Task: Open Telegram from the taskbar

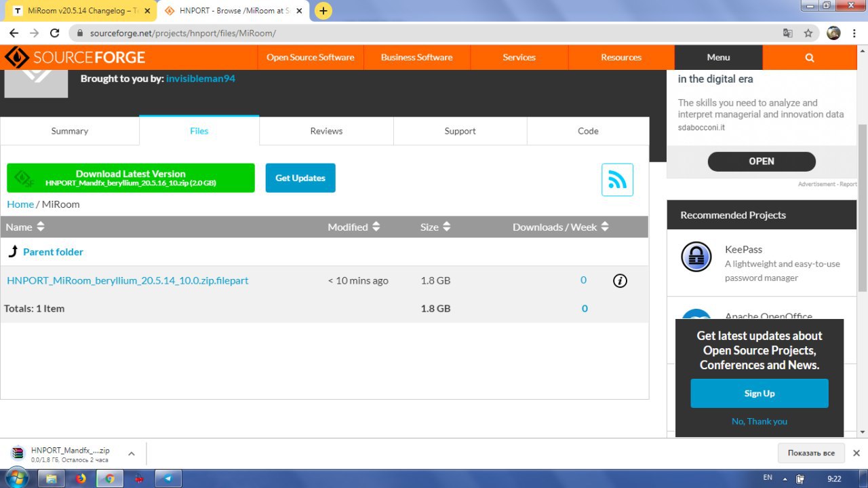Action: pyautogui.click(x=168, y=478)
